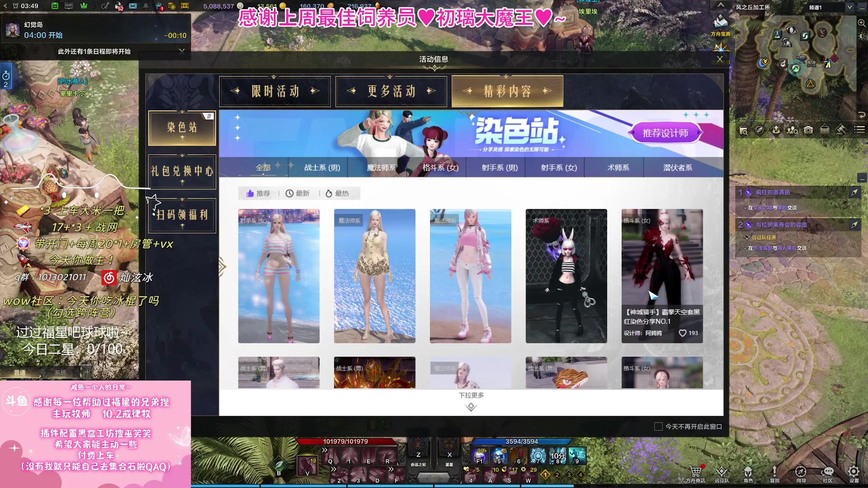Adjust the minimap brightness control
Screen dimensions: 868x488
(x=862, y=36)
